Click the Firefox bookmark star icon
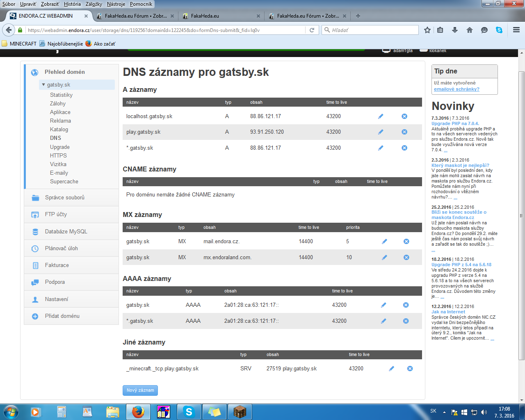525x420 pixels. click(x=427, y=30)
